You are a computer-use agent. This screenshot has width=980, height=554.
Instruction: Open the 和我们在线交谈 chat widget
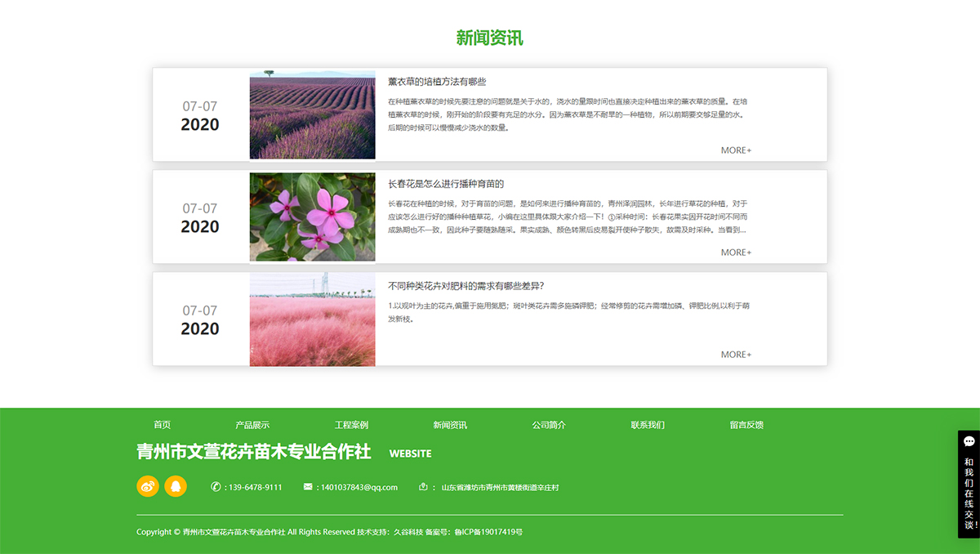pyautogui.click(x=969, y=485)
